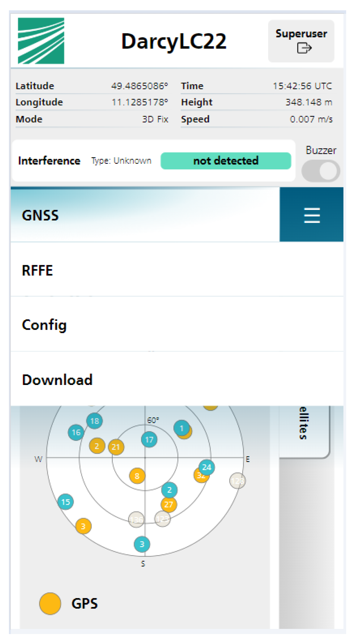The height and width of the screenshot is (644, 364).
Task: Select orange satellite 8 on skyplot
Action: click(137, 476)
